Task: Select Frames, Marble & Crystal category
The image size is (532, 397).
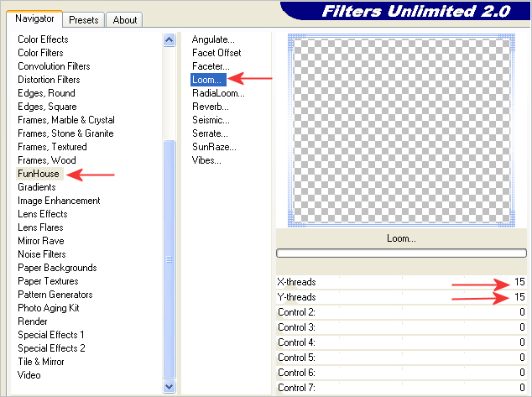Action: 66,120
